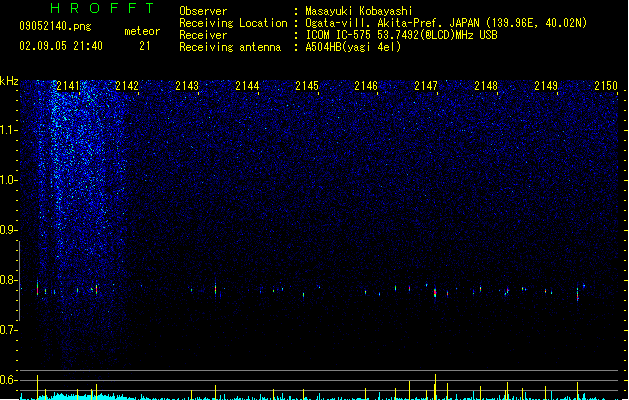
Task: Click the 0.6 frequency axis label
Action: pyautogui.click(x=8, y=380)
